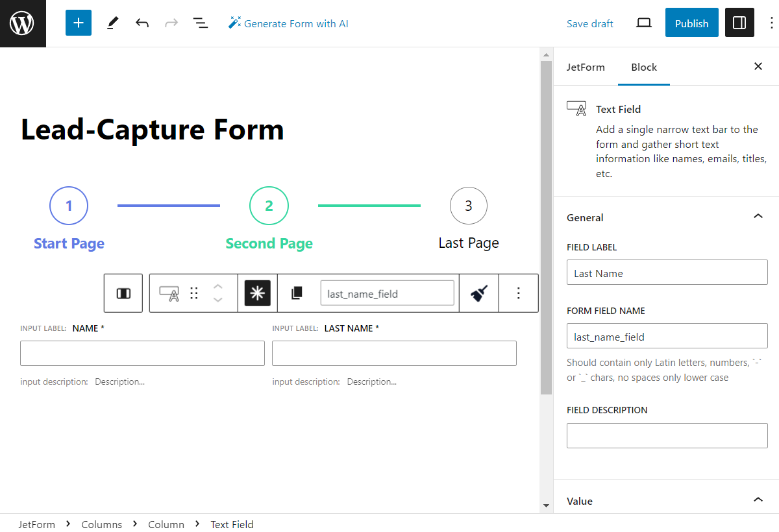Click the broom clear-styles icon in toolbar

[x=478, y=293]
